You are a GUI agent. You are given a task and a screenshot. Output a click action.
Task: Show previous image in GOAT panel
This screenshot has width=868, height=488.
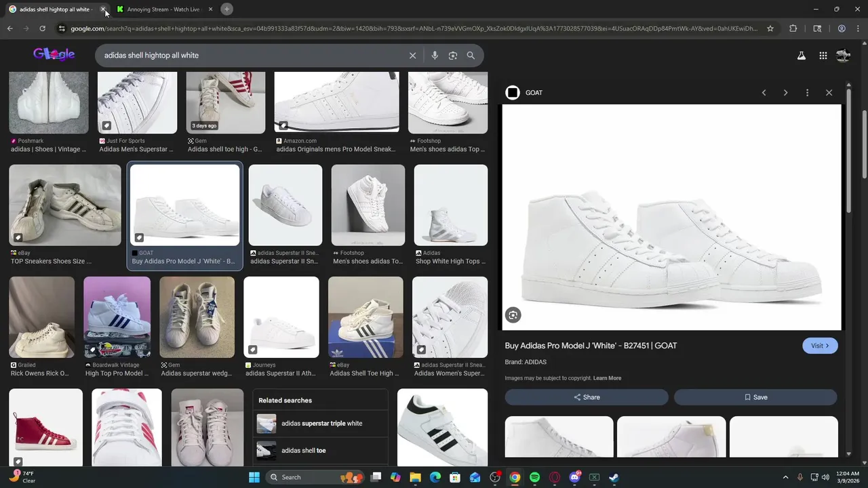(764, 93)
